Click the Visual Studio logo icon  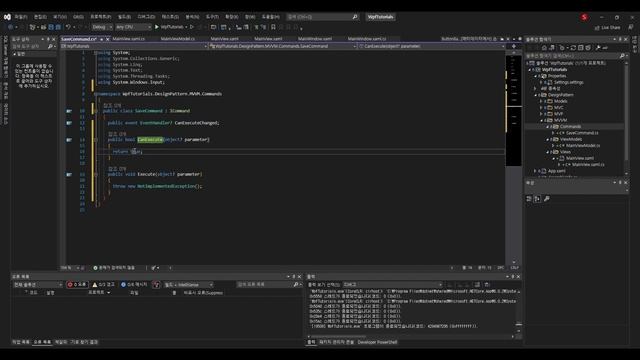[x=7, y=17]
